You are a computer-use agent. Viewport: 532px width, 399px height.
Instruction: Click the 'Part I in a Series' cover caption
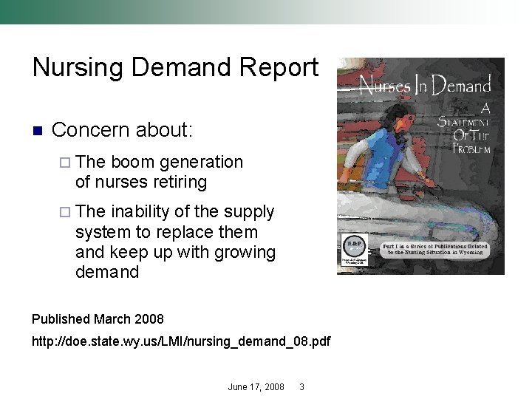click(435, 250)
